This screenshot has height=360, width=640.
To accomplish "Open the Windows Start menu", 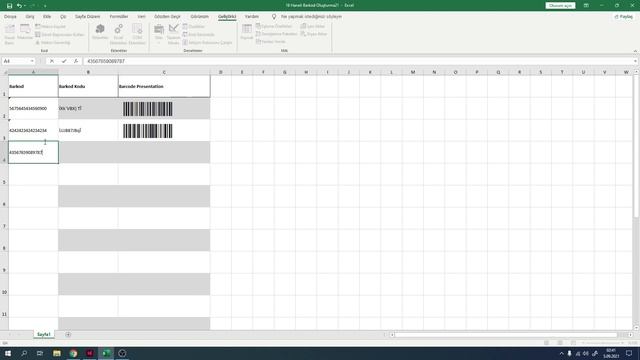I will click(8, 353).
